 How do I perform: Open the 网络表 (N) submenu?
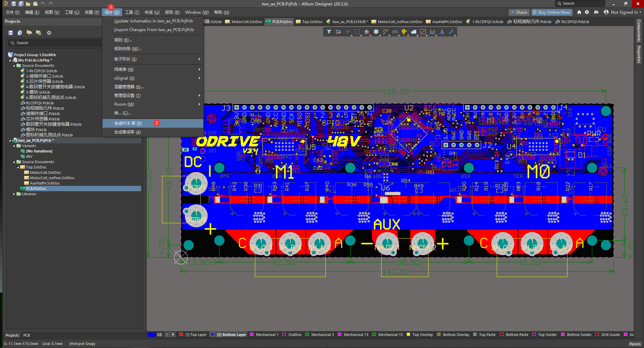[x=153, y=70]
